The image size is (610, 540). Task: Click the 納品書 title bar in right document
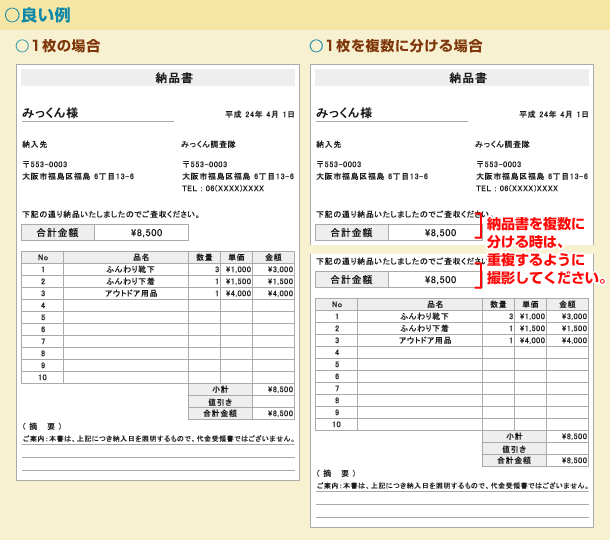(x=451, y=78)
